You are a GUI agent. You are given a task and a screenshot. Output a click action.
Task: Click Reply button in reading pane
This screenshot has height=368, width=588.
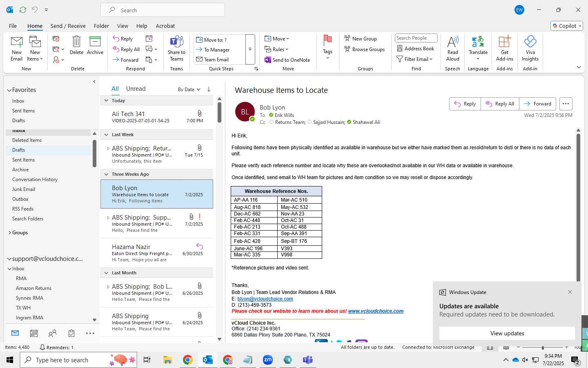click(x=465, y=104)
